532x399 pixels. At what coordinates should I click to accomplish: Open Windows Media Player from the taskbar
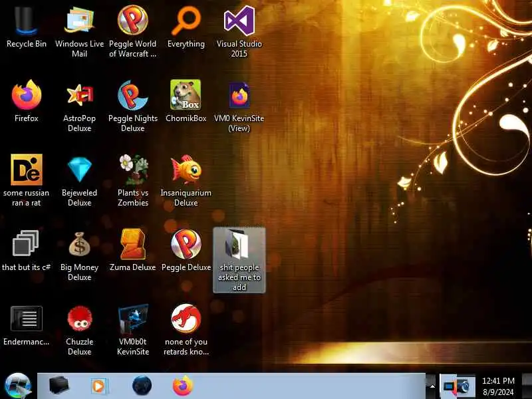point(99,386)
